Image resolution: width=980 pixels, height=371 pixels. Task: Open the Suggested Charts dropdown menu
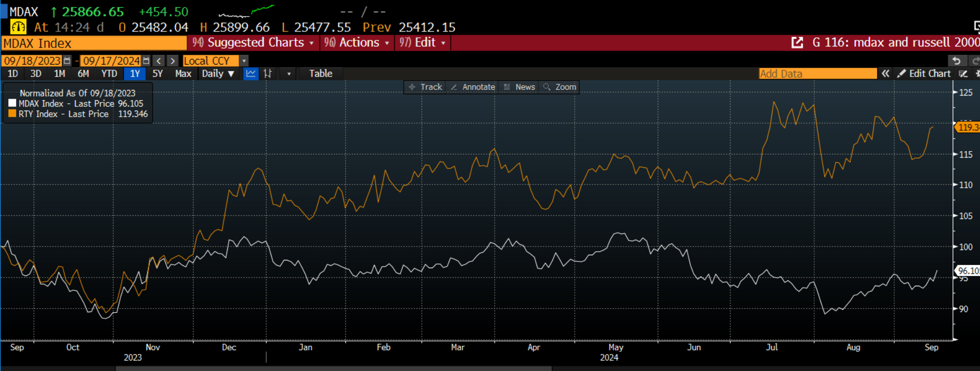254,42
